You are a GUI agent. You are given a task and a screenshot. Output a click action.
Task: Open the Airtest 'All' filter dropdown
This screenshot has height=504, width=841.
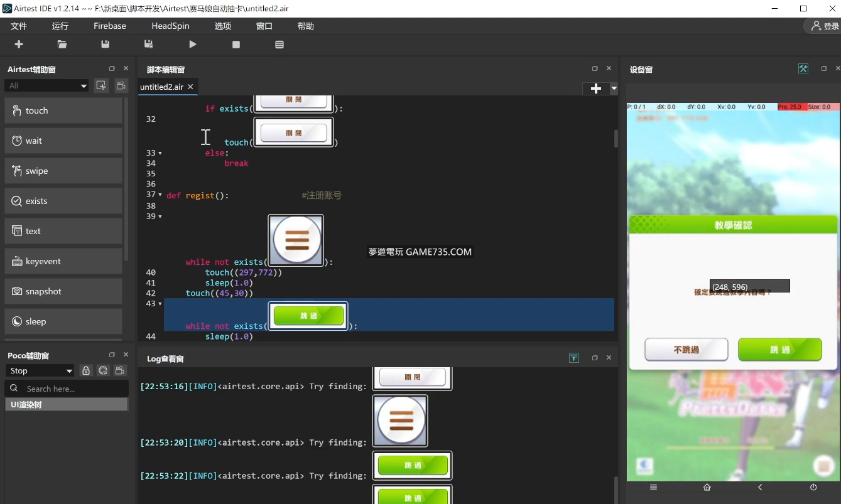(46, 86)
